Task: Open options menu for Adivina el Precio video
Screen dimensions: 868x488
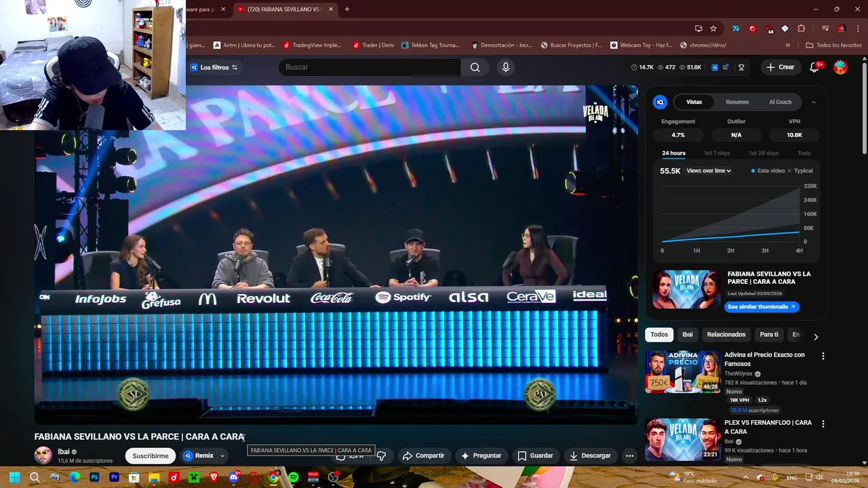Action: point(823,356)
